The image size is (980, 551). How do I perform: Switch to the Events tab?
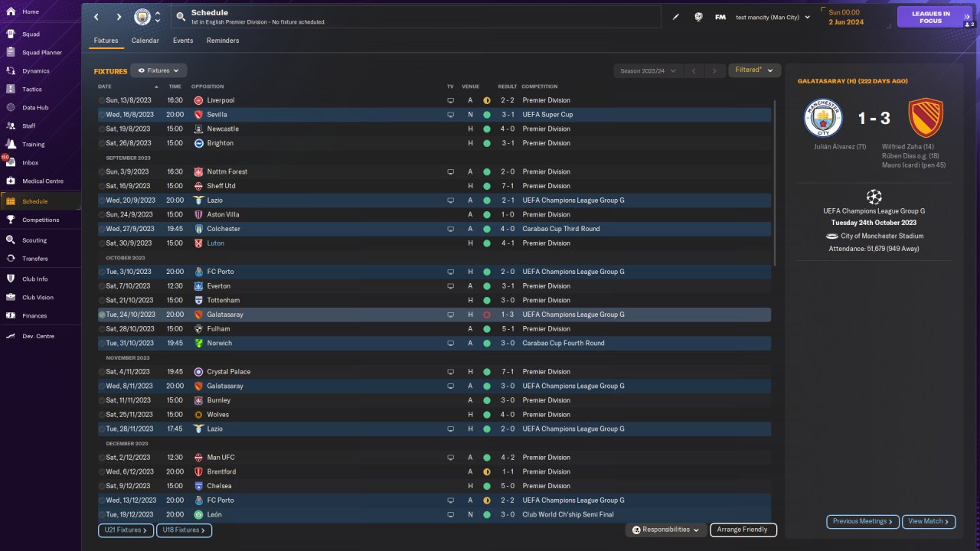pos(183,41)
